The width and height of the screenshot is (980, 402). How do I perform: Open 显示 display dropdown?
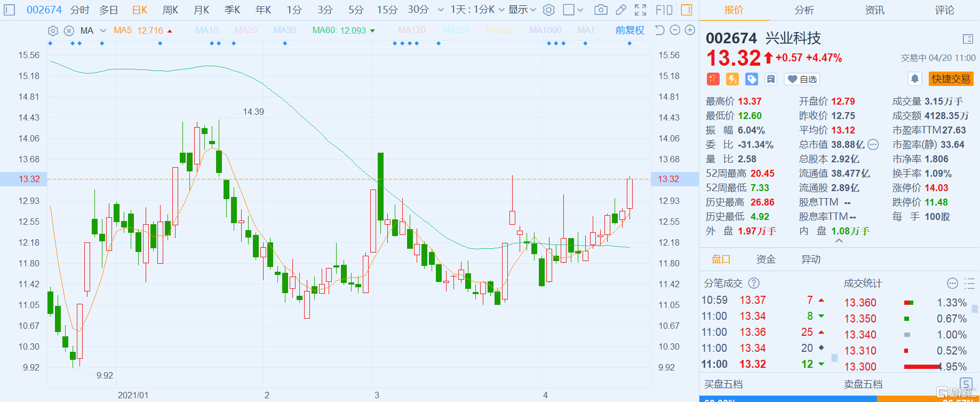pos(522,10)
